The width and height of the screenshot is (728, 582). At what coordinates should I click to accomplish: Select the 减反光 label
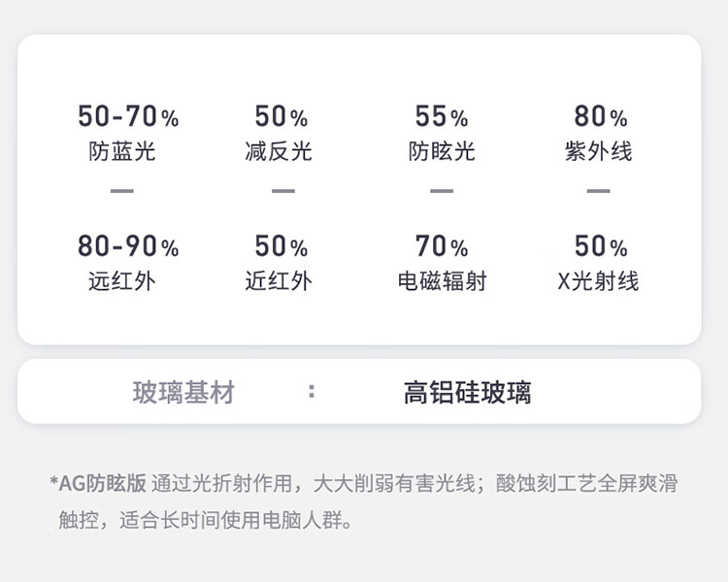[279, 152]
